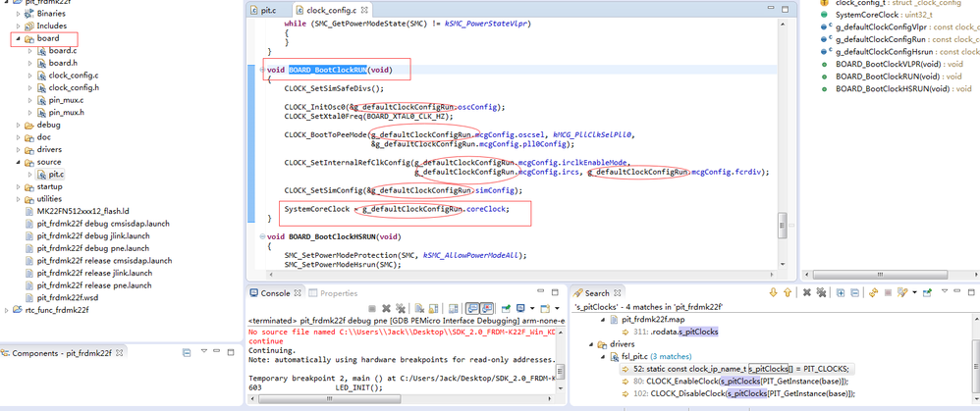Collapse the source folder

[x=18, y=163]
